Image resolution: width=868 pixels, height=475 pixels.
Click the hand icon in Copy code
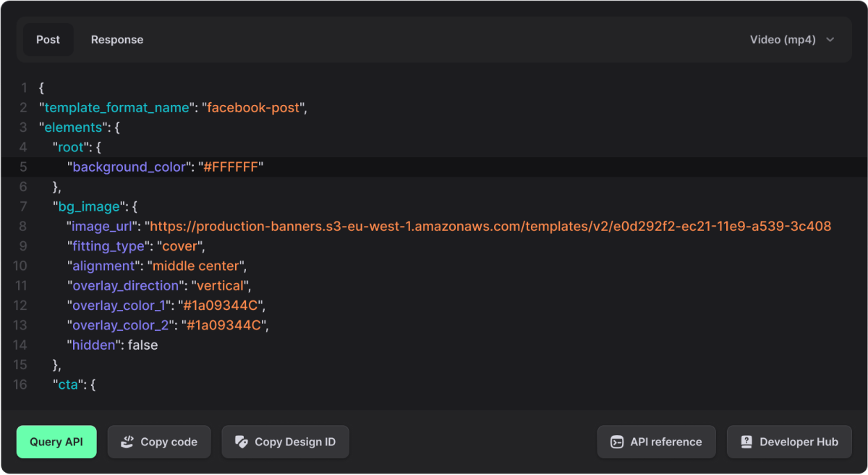point(127,442)
